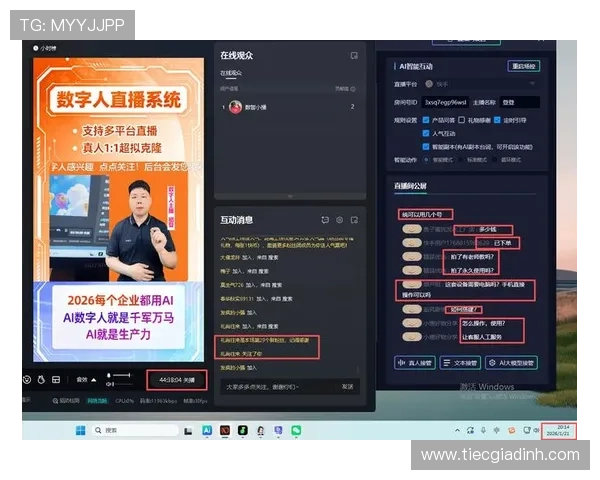Click the 互动消息 scrollbar
600x480 pixels.
[x=358, y=369]
